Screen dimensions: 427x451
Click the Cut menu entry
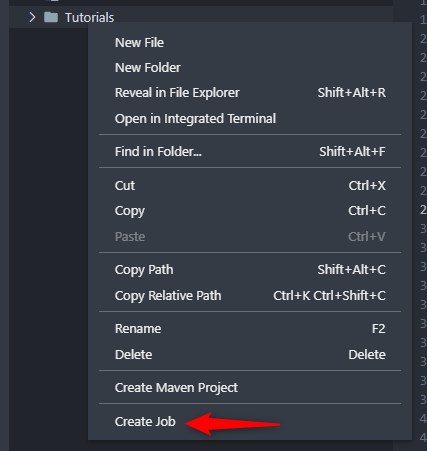pyautogui.click(x=250, y=185)
